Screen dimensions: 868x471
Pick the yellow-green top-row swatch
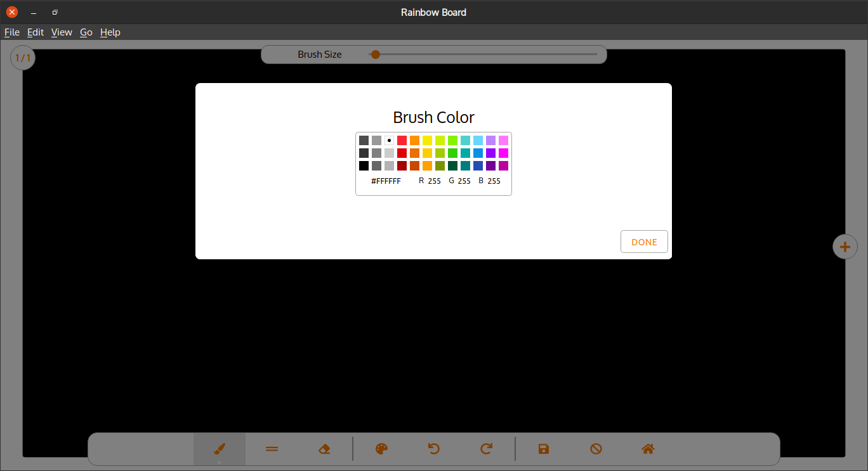tap(440, 140)
